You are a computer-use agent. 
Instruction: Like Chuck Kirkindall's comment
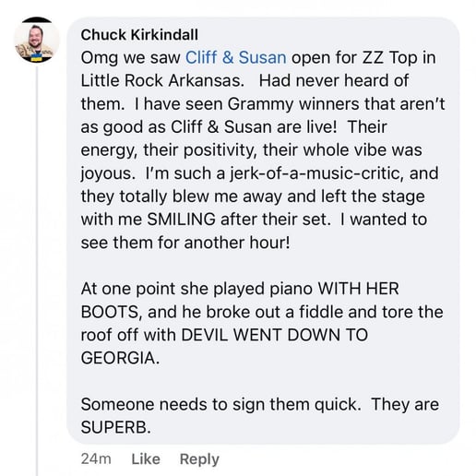(146, 459)
